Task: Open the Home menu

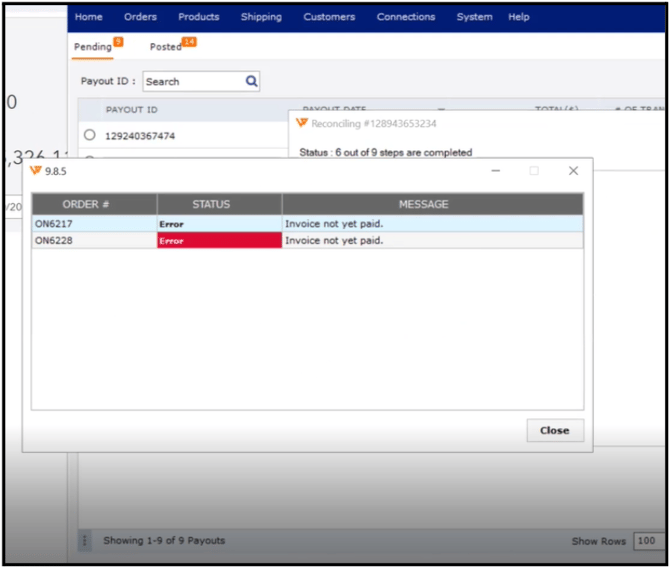Action: coord(89,17)
